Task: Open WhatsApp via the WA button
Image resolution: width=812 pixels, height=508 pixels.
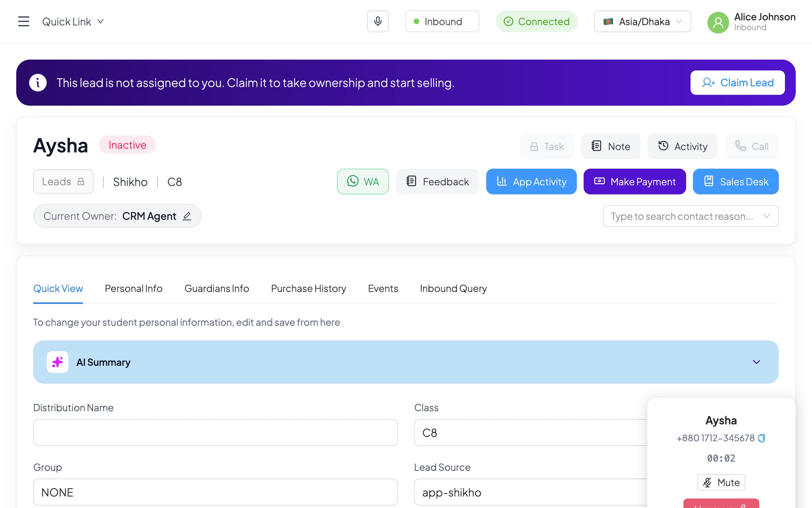Action: click(363, 182)
